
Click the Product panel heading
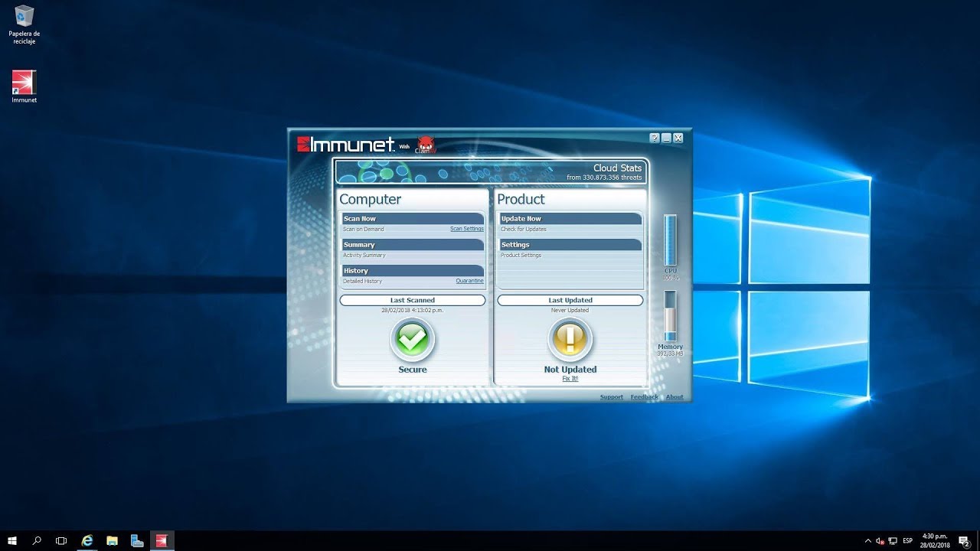point(521,199)
